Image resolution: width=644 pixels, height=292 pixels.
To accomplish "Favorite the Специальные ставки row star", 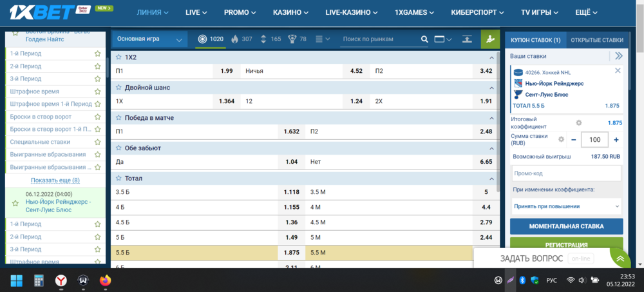I will coord(97,142).
